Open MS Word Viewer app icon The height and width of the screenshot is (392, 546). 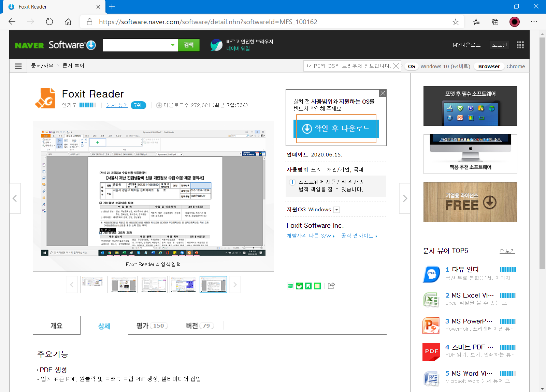[x=431, y=378]
